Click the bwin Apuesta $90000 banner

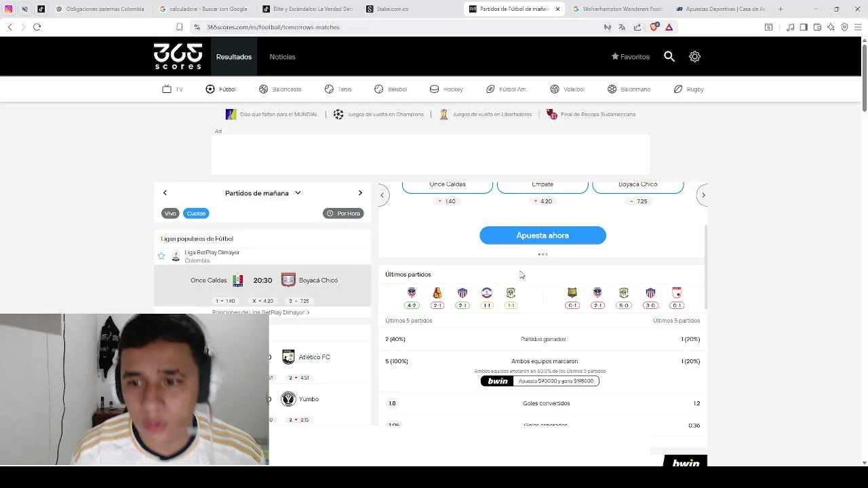540,381
